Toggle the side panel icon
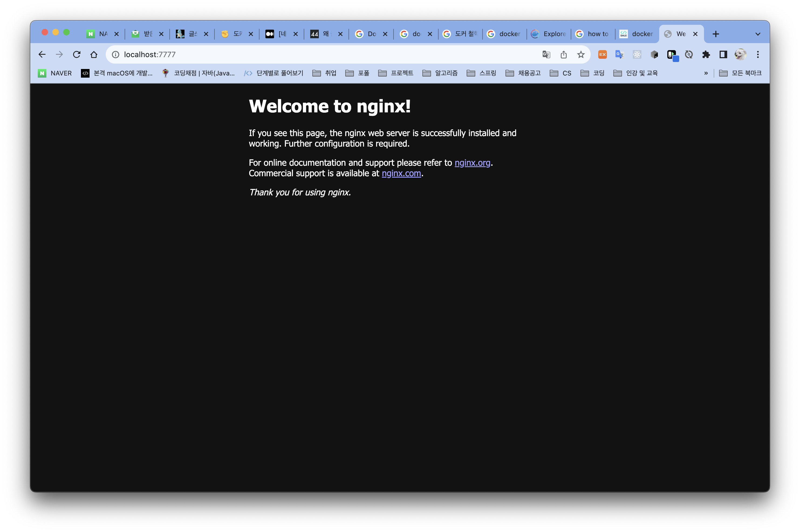The height and width of the screenshot is (532, 800). [723, 54]
